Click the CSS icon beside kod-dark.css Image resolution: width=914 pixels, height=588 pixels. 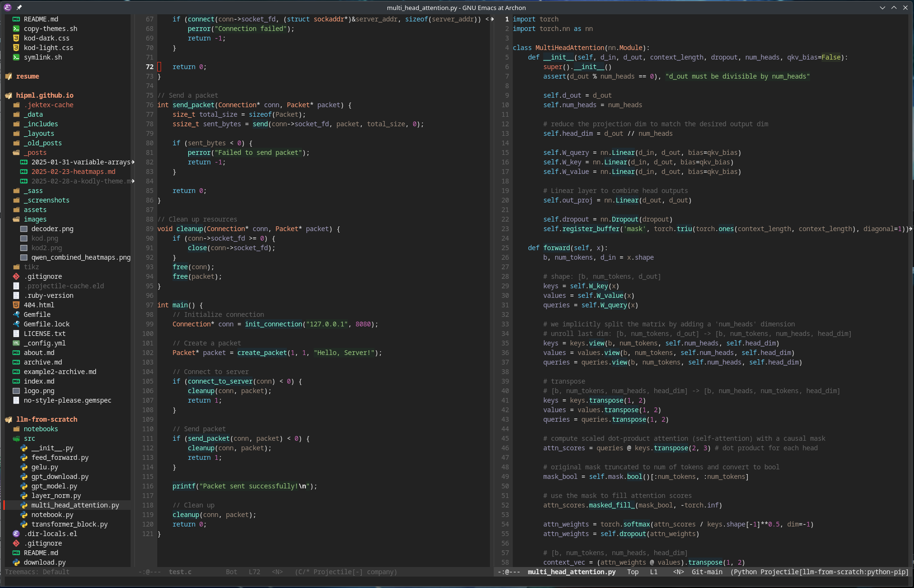tap(17, 38)
